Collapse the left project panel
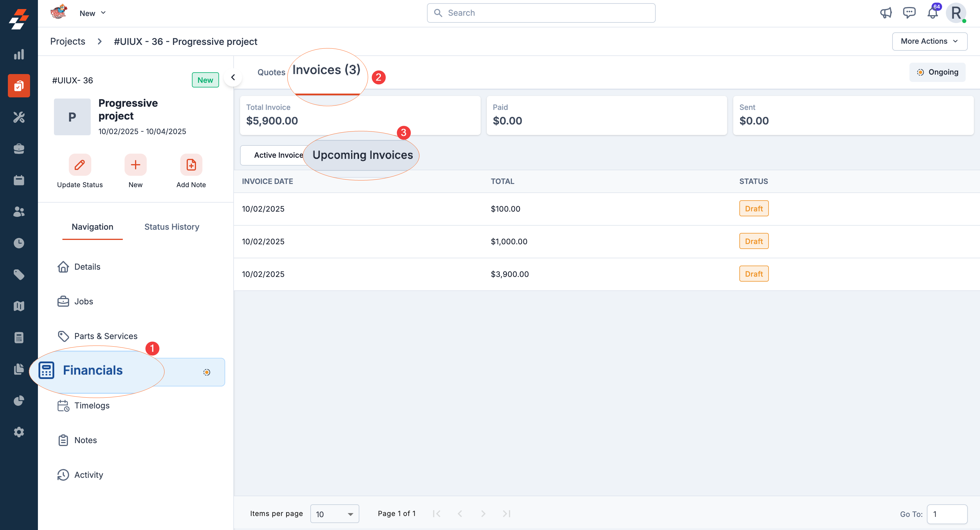This screenshot has height=530, width=980. (233, 77)
